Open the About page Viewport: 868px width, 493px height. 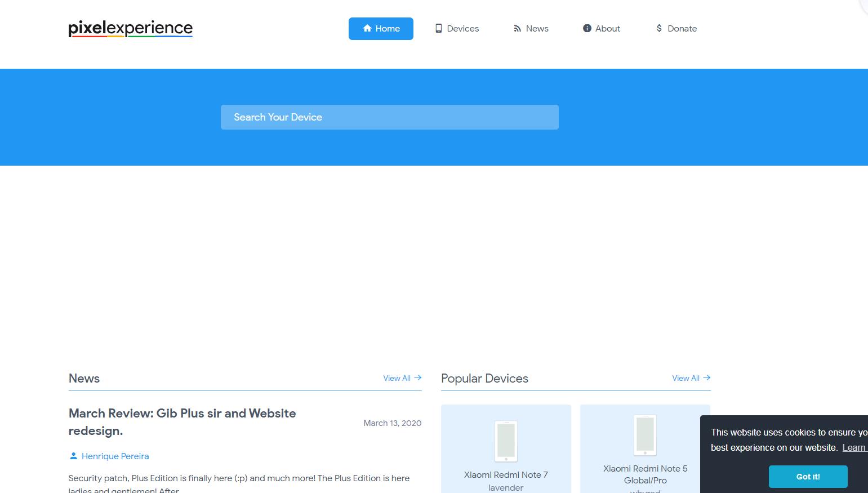(x=602, y=29)
